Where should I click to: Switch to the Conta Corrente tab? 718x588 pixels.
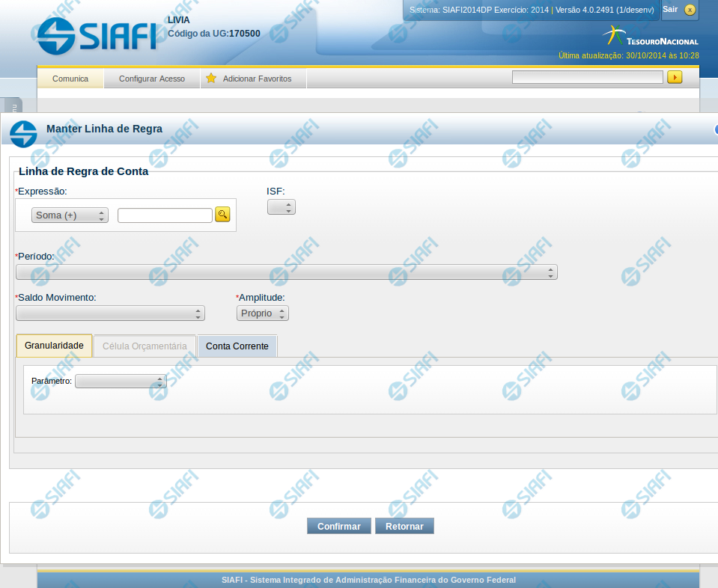coord(237,346)
